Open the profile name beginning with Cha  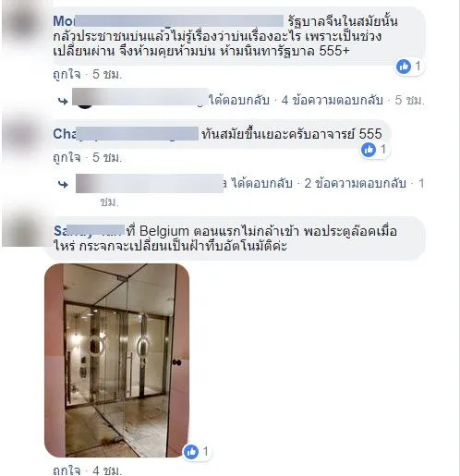126,134
